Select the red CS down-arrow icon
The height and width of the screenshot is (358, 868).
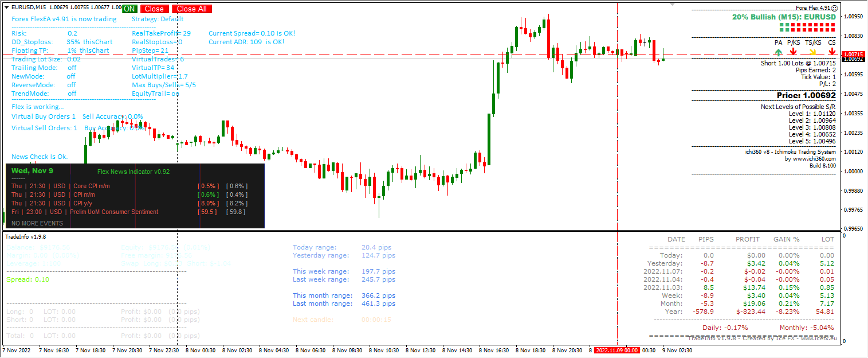(832, 52)
